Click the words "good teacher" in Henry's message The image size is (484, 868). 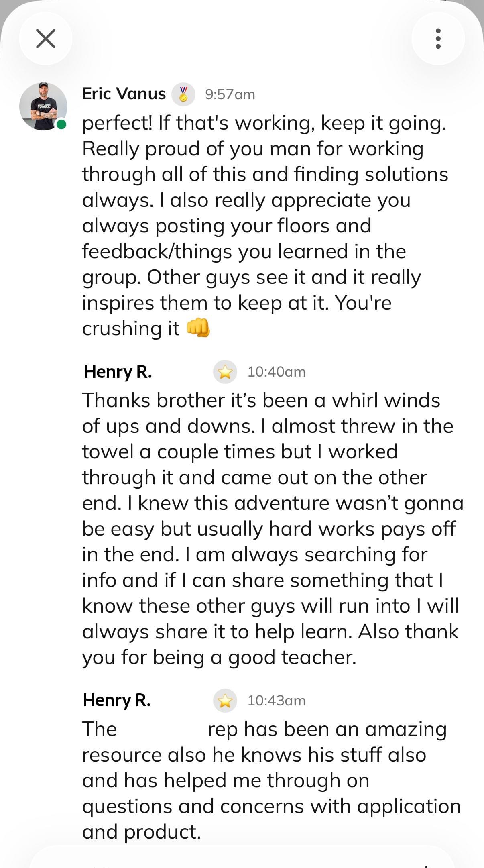[x=292, y=657]
